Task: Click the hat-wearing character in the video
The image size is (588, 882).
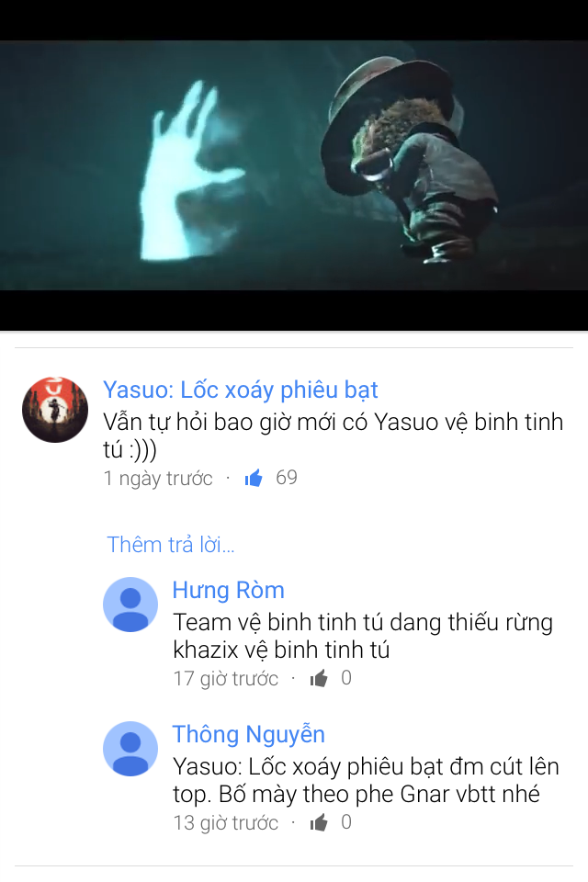Action: click(x=410, y=159)
